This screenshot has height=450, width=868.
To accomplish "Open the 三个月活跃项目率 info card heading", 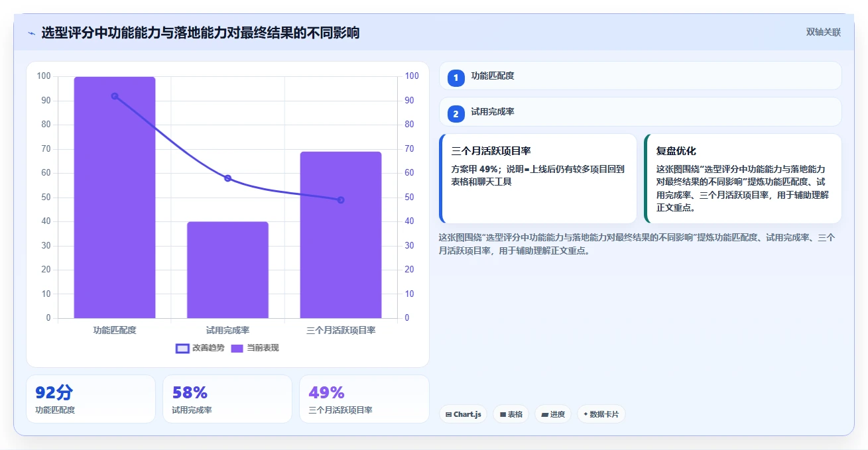I will point(491,151).
